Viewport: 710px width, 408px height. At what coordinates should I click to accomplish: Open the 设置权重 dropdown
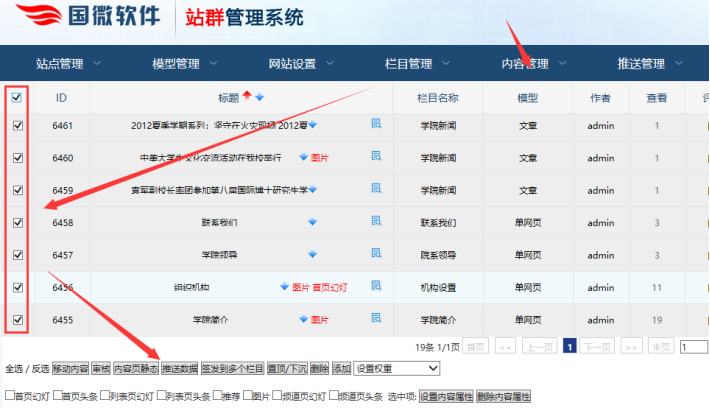(397, 369)
